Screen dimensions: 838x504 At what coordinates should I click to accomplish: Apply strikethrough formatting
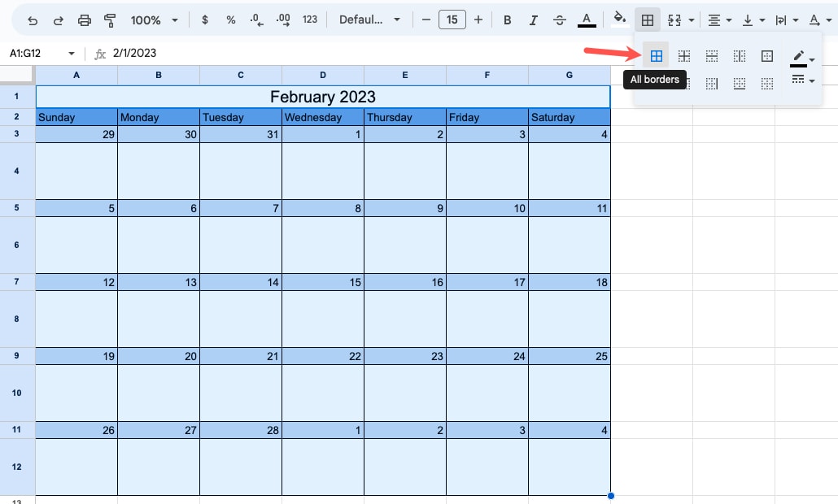(x=559, y=20)
